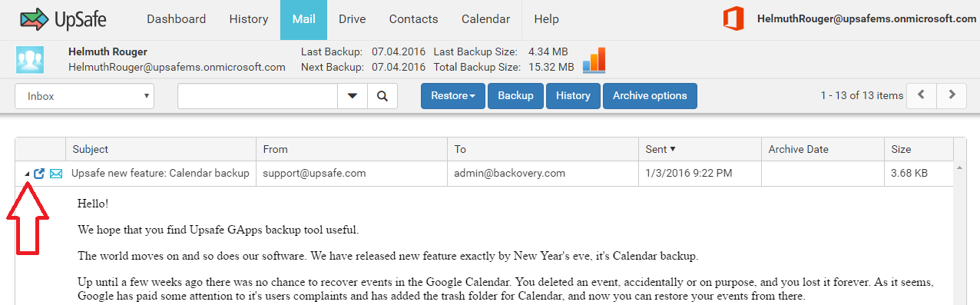Screen dimensions: 980x305
Task: Open message in new window icon
Action: click(x=40, y=174)
